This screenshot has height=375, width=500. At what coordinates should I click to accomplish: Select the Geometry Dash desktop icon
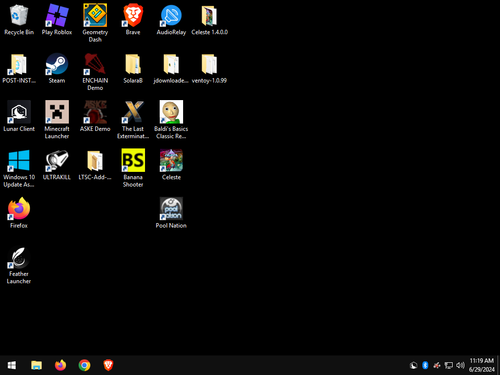click(x=95, y=23)
